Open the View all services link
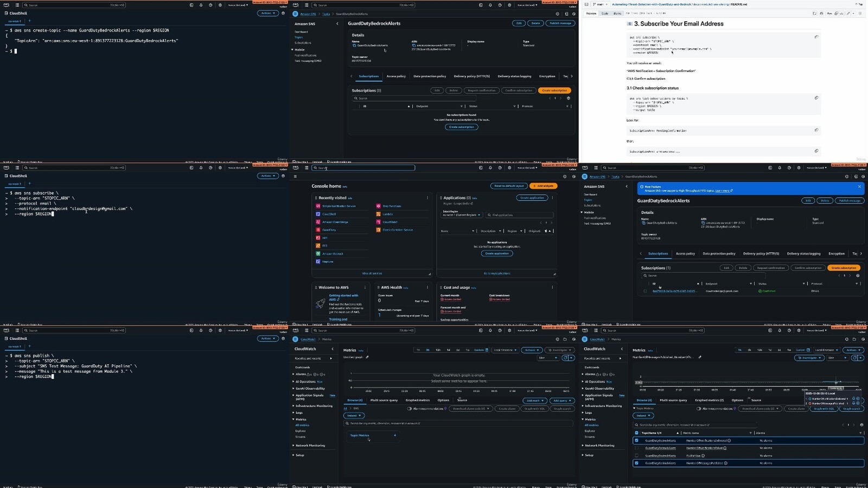 coord(372,273)
